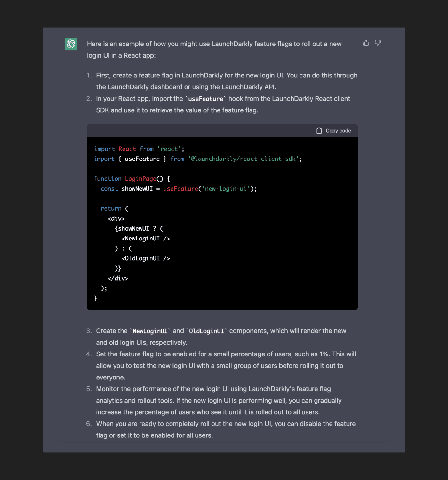Click the inline `NewLoginUI` code in step 3
The height and width of the screenshot is (480, 448).
point(150,331)
